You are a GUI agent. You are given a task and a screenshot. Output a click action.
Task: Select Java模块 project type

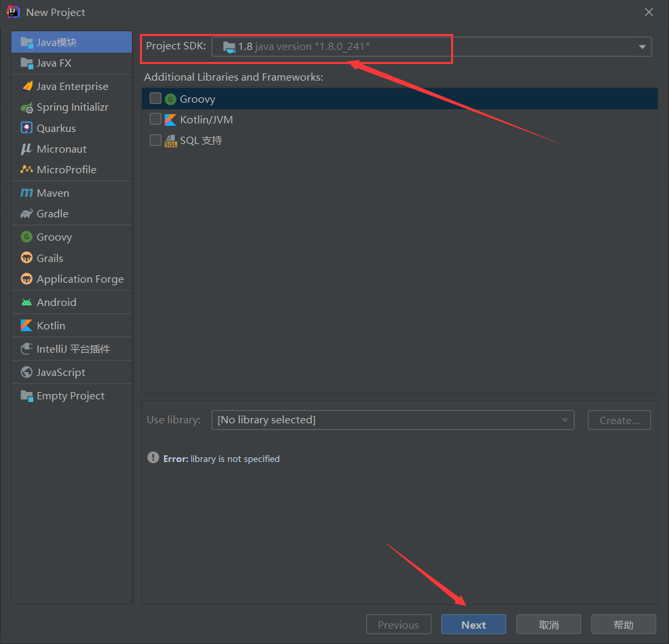72,42
